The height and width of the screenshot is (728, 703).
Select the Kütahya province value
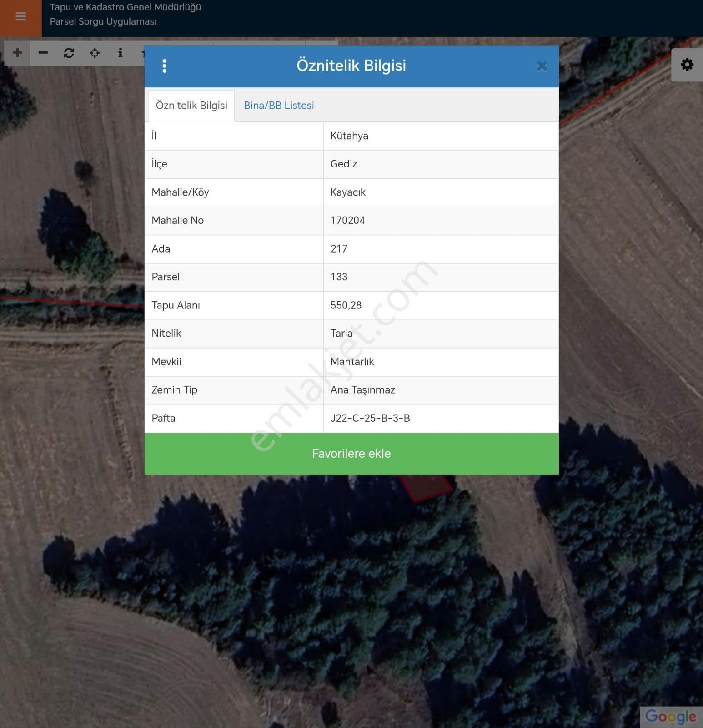point(349,136)
